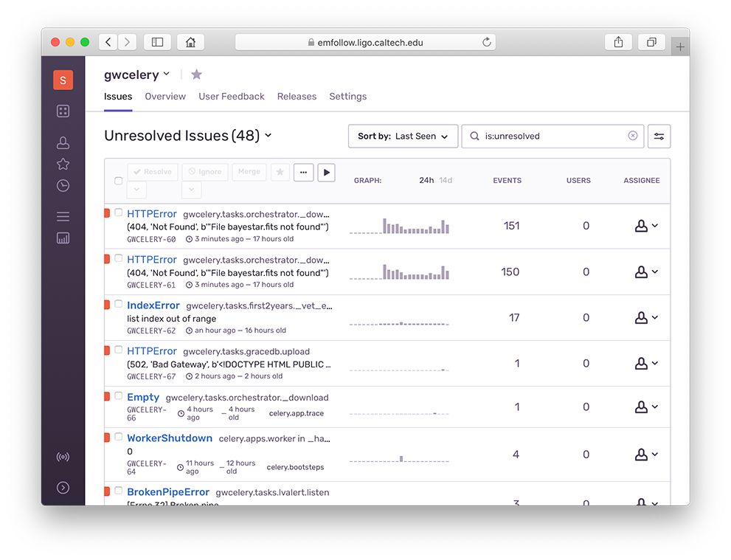Start real-time updates with play button
The width and height of the screenshot is (731, 560).
[326, 173]
